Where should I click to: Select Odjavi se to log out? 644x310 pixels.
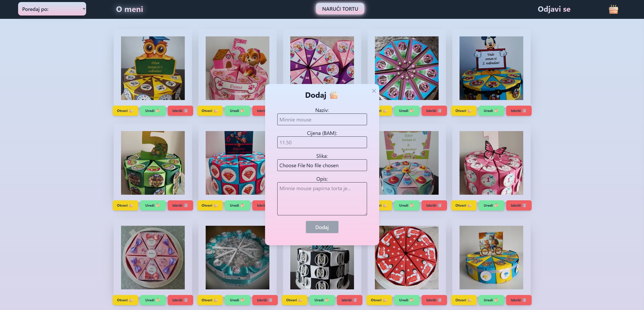click(554, 9)
